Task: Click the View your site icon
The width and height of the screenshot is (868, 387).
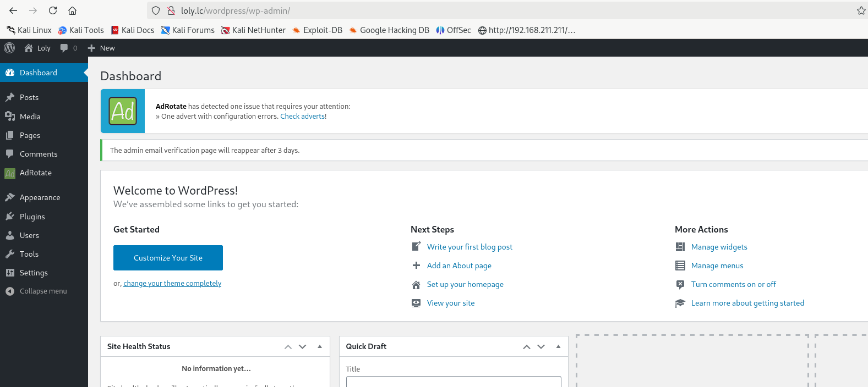Action: pos(416,303)
